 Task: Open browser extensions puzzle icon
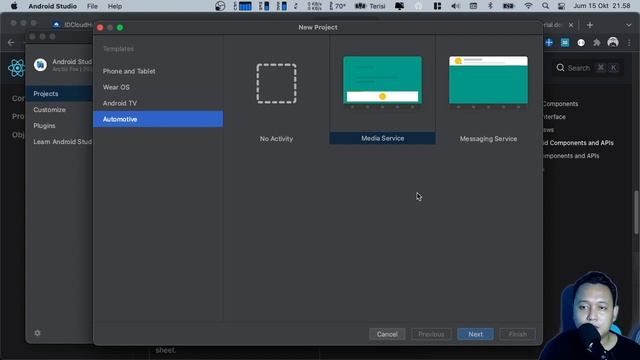[x=597, y=42]
